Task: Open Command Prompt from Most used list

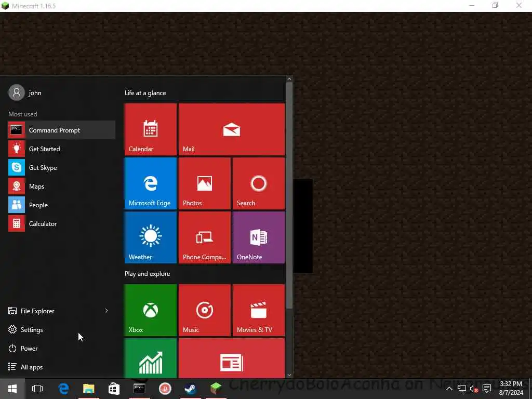Action: [61, 130]
